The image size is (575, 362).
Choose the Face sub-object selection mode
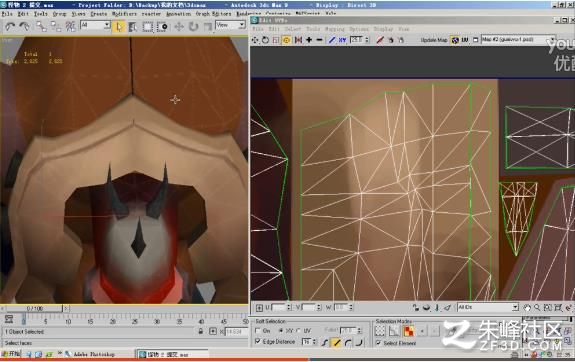tap(409, 331)
